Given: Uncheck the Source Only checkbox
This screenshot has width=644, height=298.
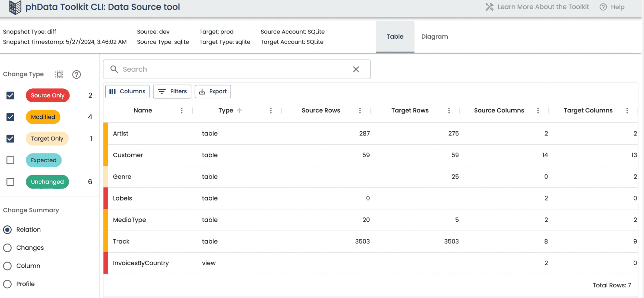Looking at the screenshot, I should point(10,95).
